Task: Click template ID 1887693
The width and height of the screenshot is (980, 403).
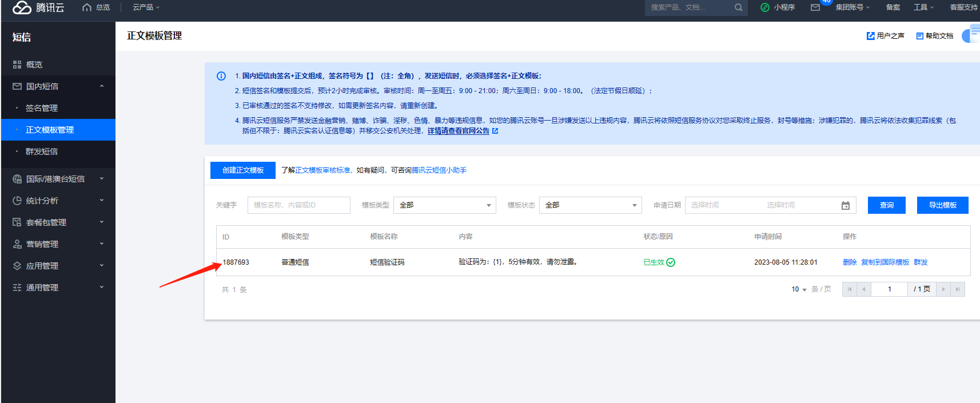Action: (236, 262)
